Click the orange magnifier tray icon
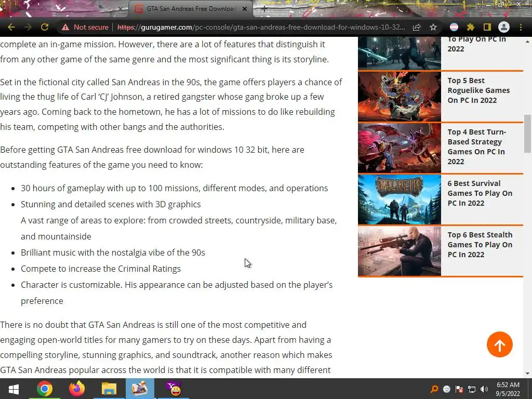Screen dimensions: 532x399 point(434,390)
